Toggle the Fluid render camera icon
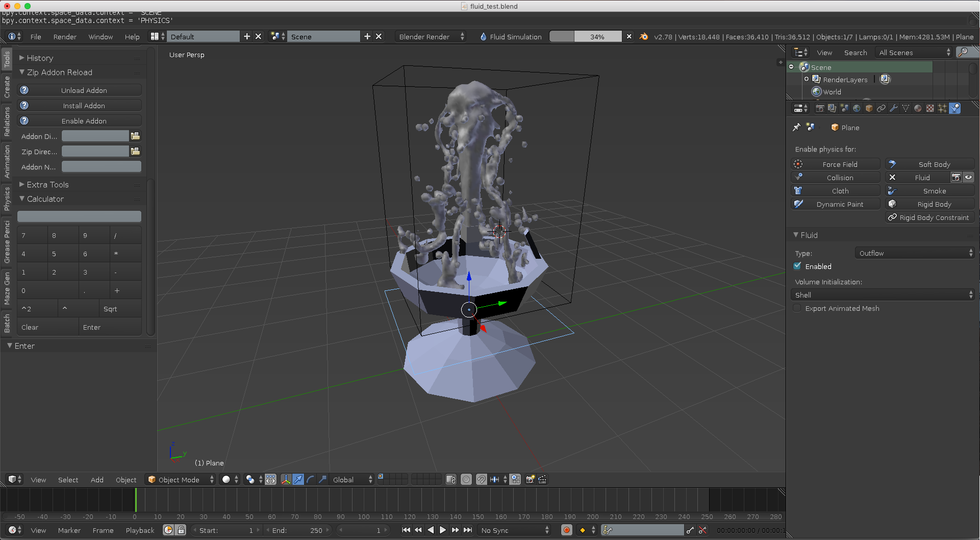The image size is (980, 540). click(956, 177)
